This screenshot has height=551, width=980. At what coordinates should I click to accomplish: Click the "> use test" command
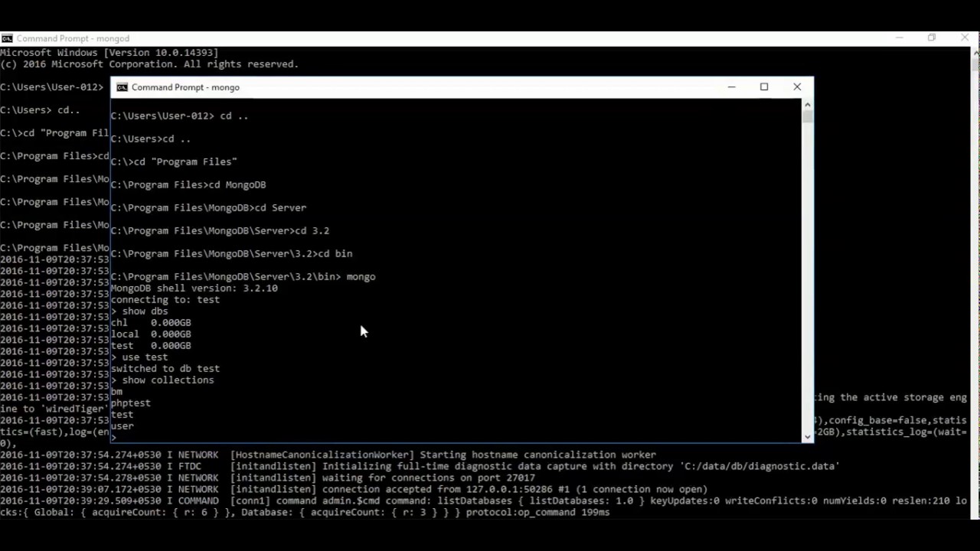[x=139, y=357]
